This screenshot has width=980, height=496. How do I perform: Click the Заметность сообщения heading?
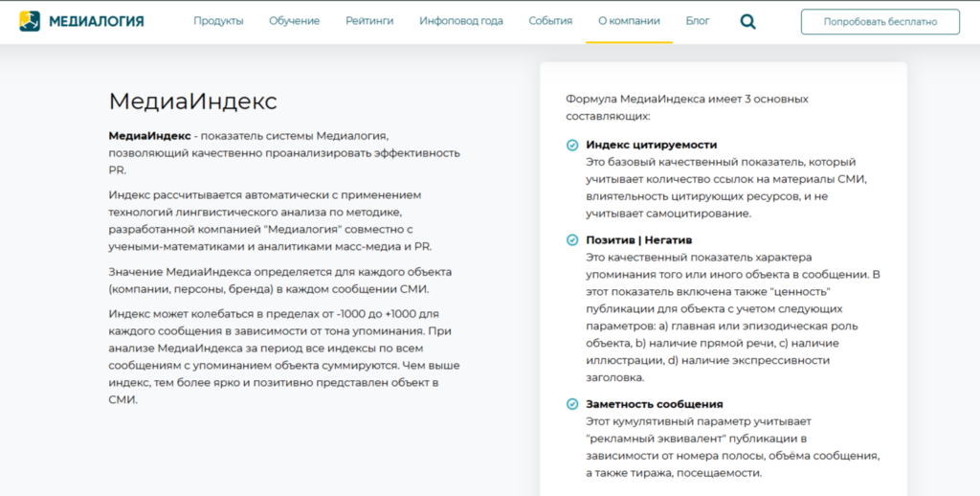(655, 404)
